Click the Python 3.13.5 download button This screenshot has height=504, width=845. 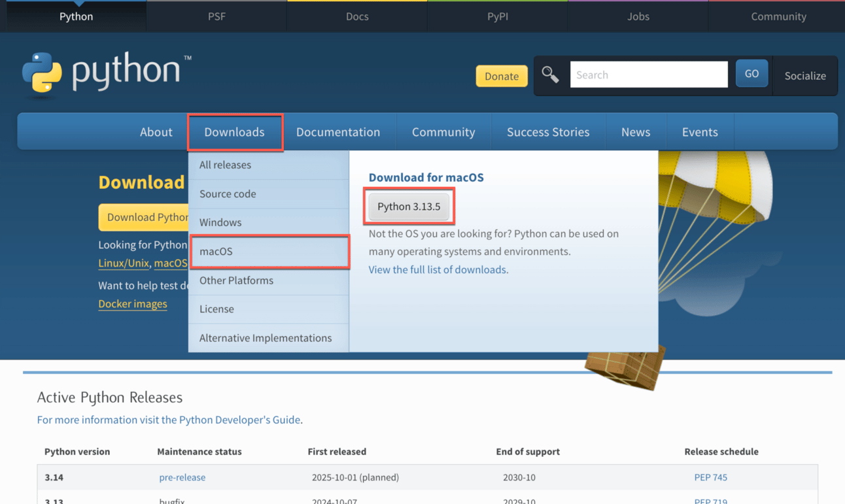point(409,207)
